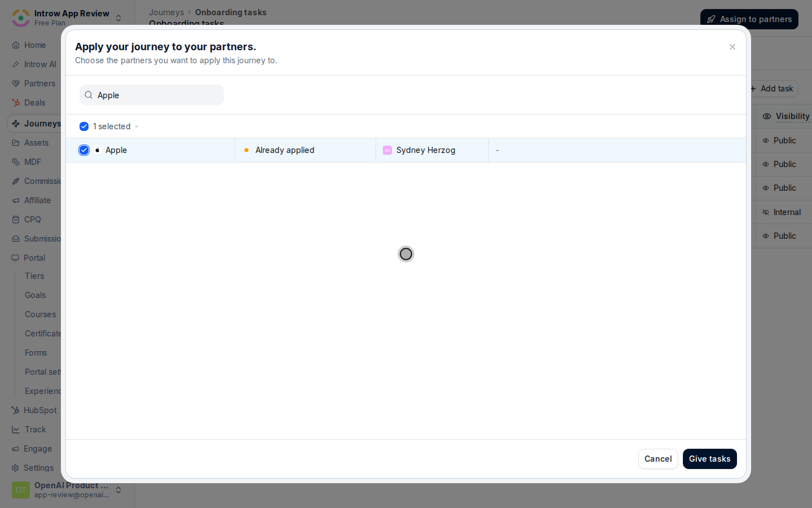Open the Introw App Review workspace switcher

click(68, 18)
